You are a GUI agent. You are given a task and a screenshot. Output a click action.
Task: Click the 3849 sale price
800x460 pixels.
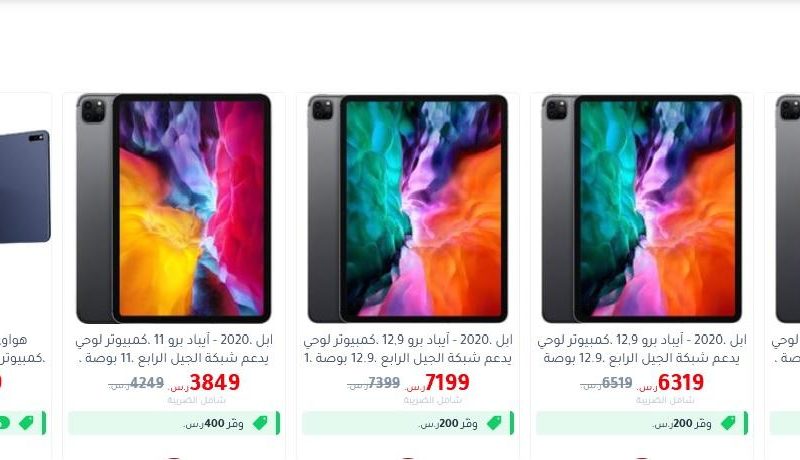click(214, 382)
